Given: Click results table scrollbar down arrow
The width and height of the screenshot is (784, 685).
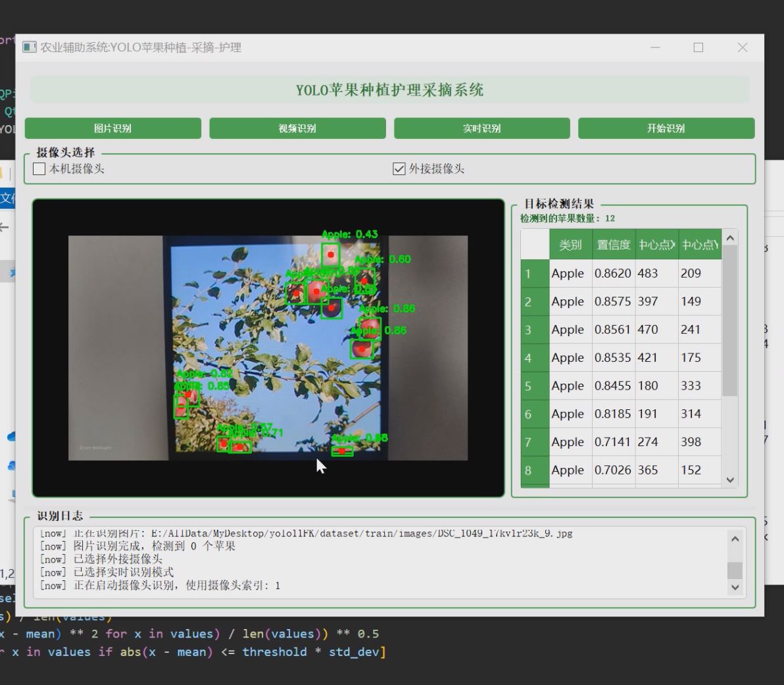Looking at the screenshot, I should 730,480.
